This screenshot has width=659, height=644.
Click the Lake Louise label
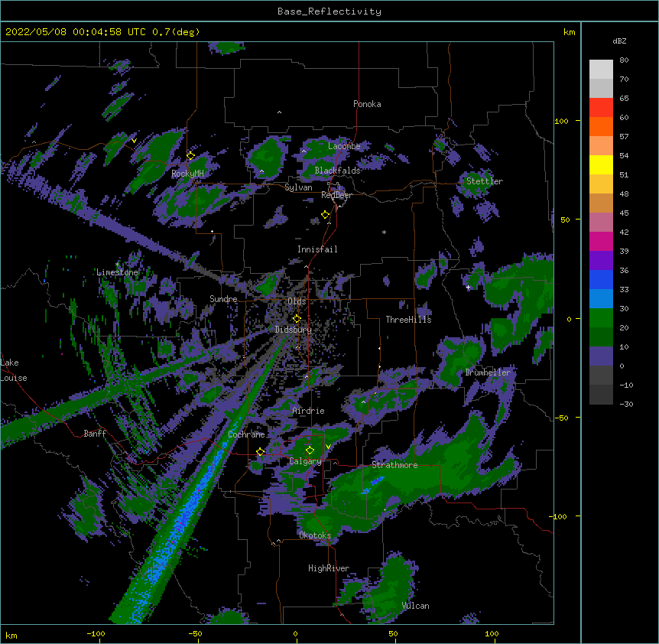(x=14, y=370)
